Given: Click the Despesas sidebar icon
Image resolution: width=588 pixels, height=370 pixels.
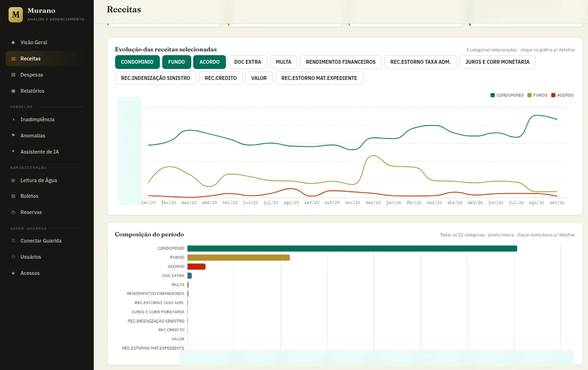Looking at the screenshot, I should 13,75.
